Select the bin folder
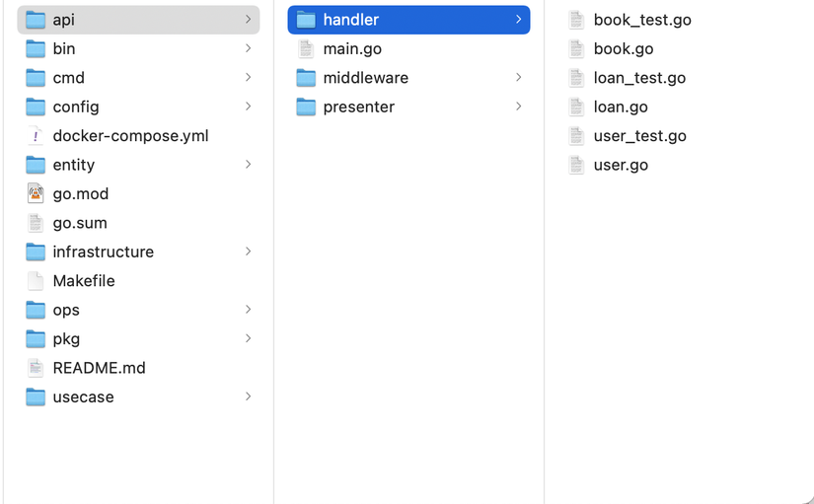This screenshot has height=504, width=814. pos(64,48)
